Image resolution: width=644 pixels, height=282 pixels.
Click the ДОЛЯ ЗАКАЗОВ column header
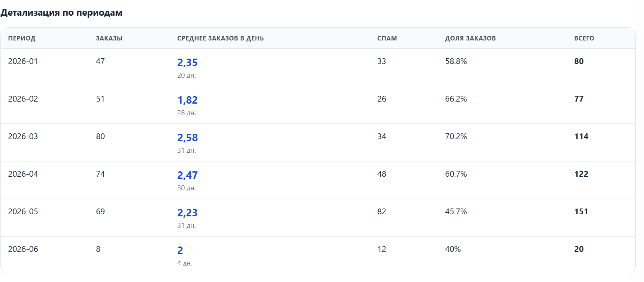[x=471, y=38]
